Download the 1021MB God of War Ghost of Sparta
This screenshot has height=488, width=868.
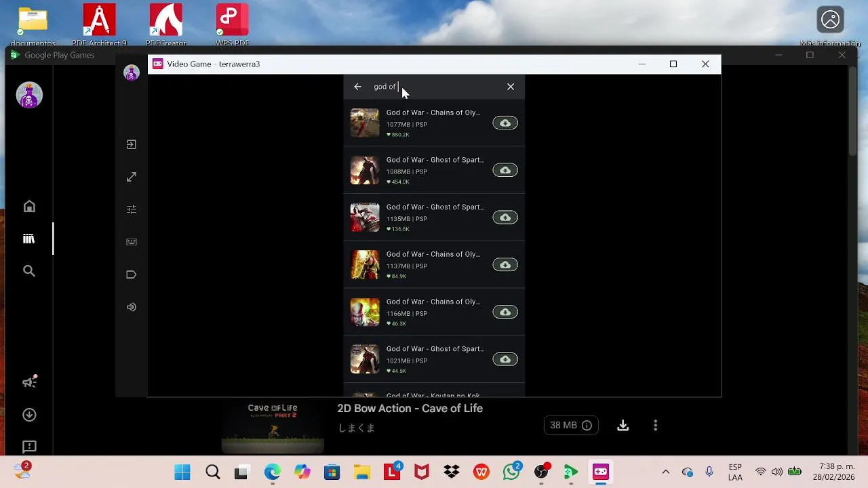tap(505, 359)
